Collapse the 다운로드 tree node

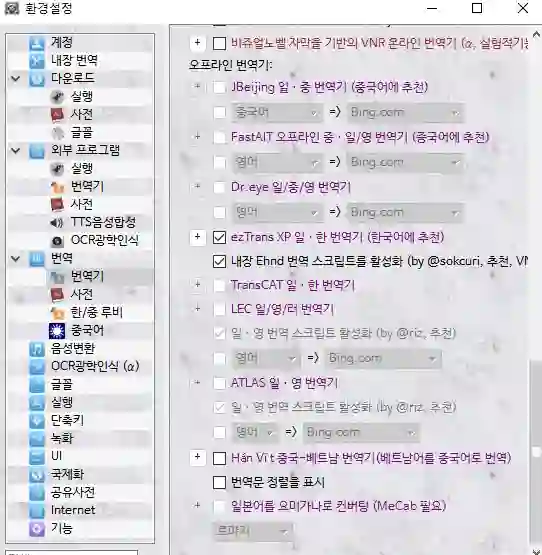tap(16, 79)
